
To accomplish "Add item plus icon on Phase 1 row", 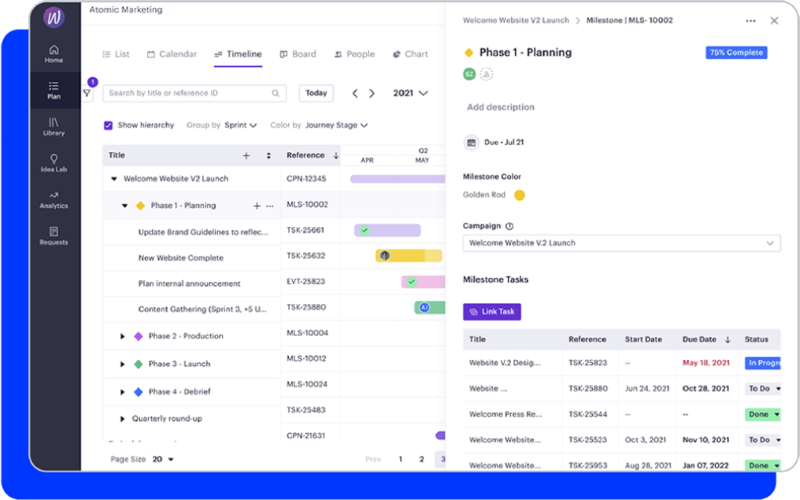I will (257, 206).
